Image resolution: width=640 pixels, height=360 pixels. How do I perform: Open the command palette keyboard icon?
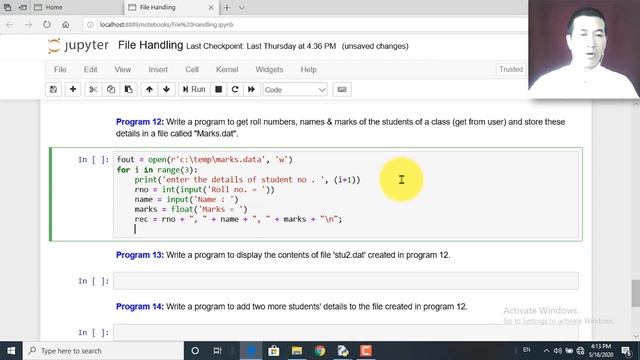342,89
